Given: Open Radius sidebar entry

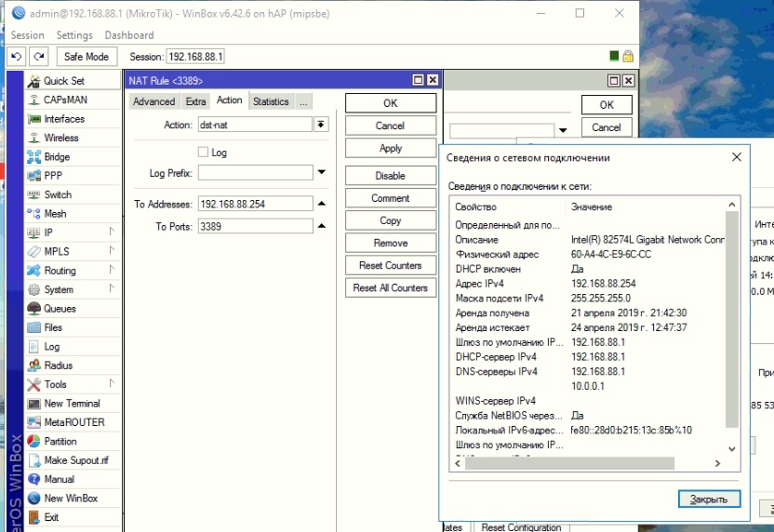Looking at the screenshot, I should click(x=73, y=366).
